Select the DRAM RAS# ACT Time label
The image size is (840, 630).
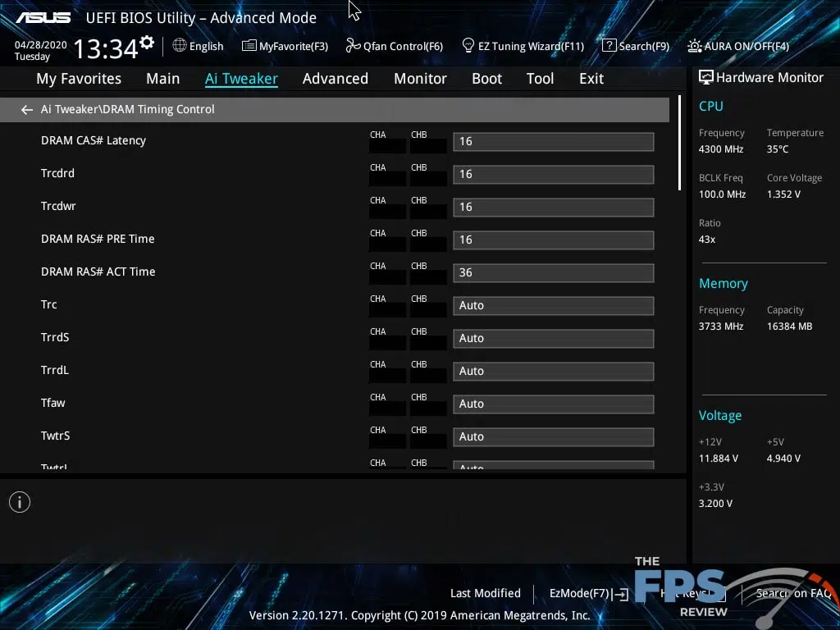[x=98, y=272]
